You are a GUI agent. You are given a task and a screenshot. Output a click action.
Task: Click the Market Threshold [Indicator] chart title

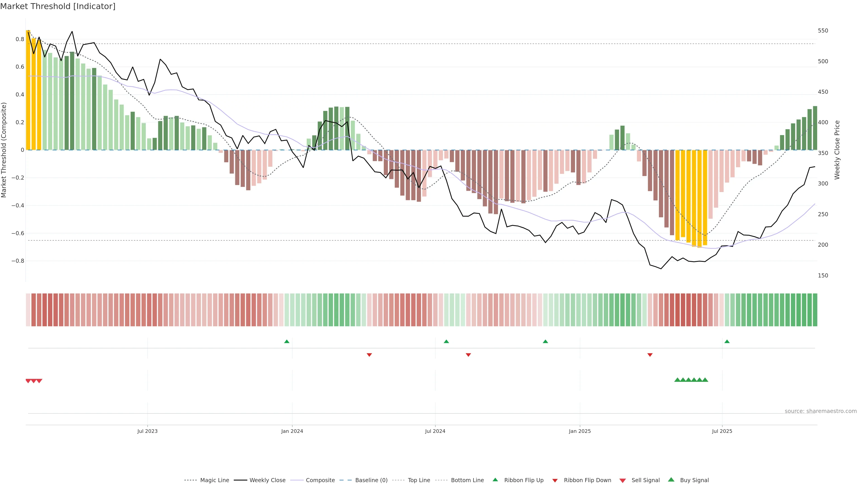[58, 6]
